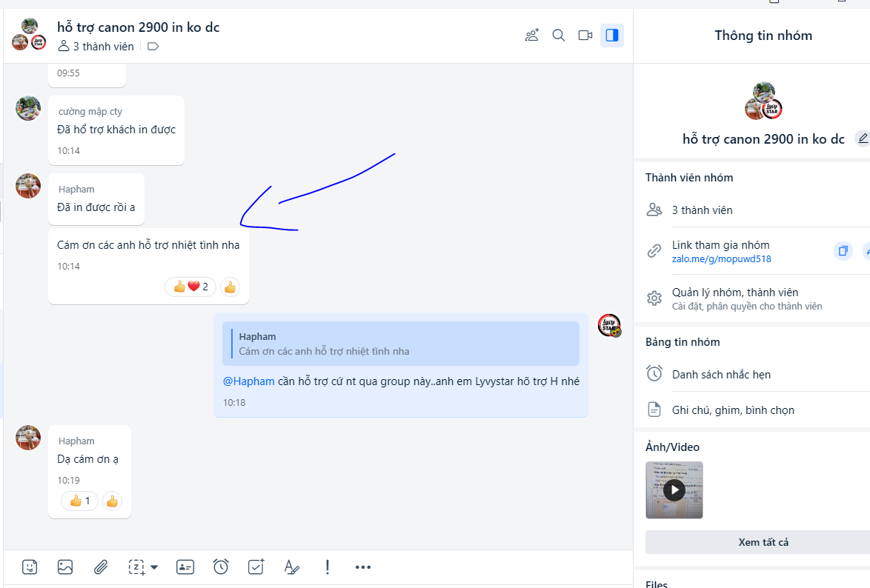The width and height of the screenshot is (870, 588).
Task: Mark message urgent with exclamation icon
Action: (x=327, y=567)
